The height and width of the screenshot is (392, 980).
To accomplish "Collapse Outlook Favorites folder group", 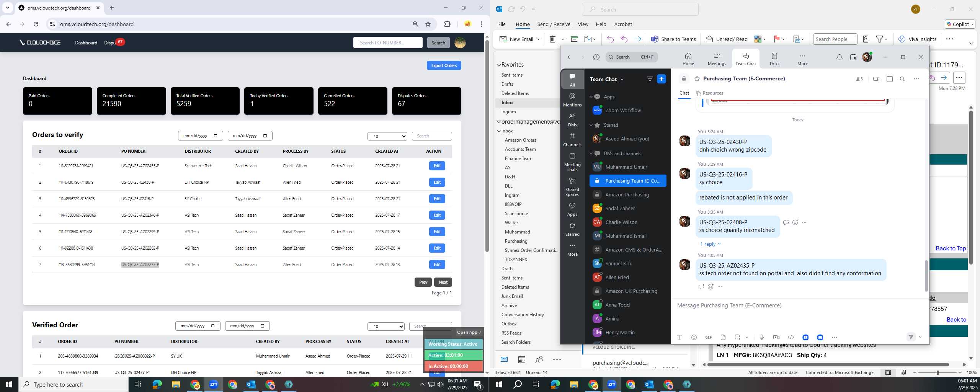I will 498,65.
